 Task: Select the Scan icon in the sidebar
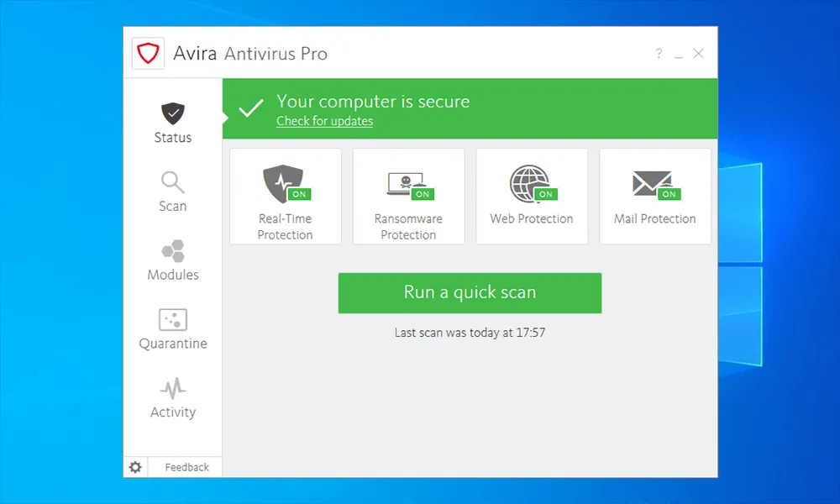coord(172,182)
